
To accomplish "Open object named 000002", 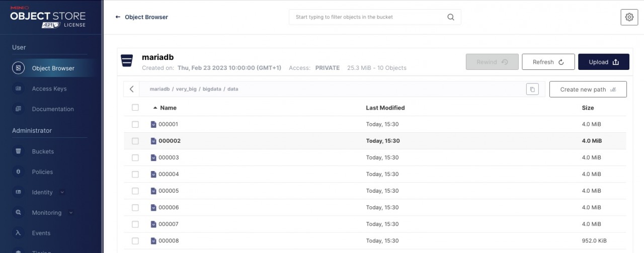I will tap(170, 141).
